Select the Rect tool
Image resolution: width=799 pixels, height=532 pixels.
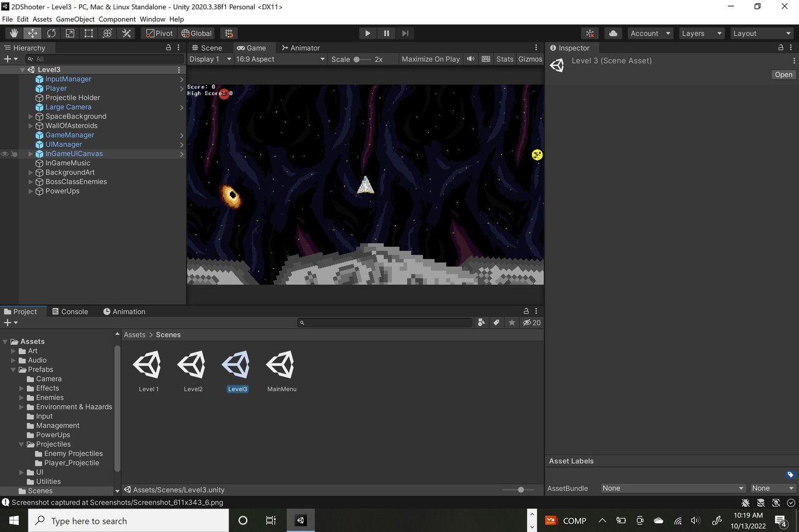point(89,33)
